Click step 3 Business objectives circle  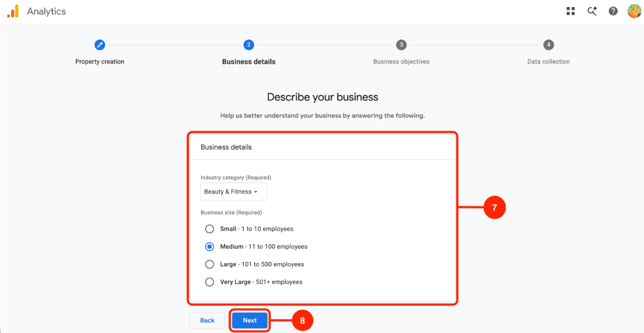point(401,45)
